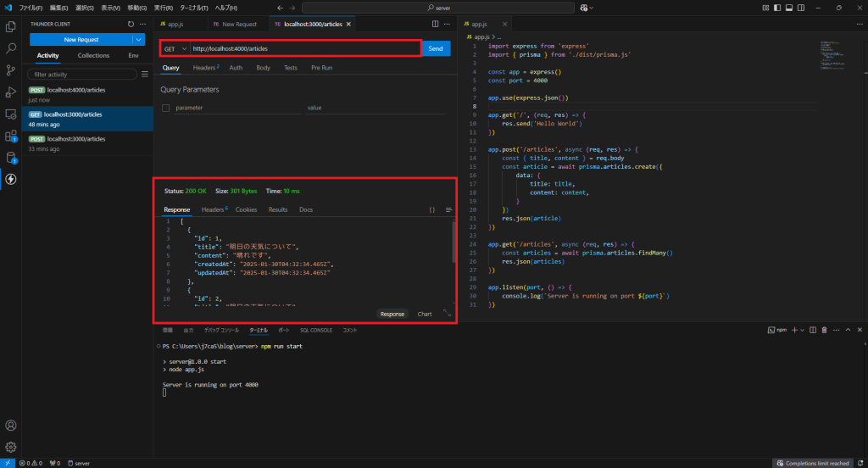This screenshot has height=468, width=868.
Task: Open the GET method dropdown
Action: 175,48
